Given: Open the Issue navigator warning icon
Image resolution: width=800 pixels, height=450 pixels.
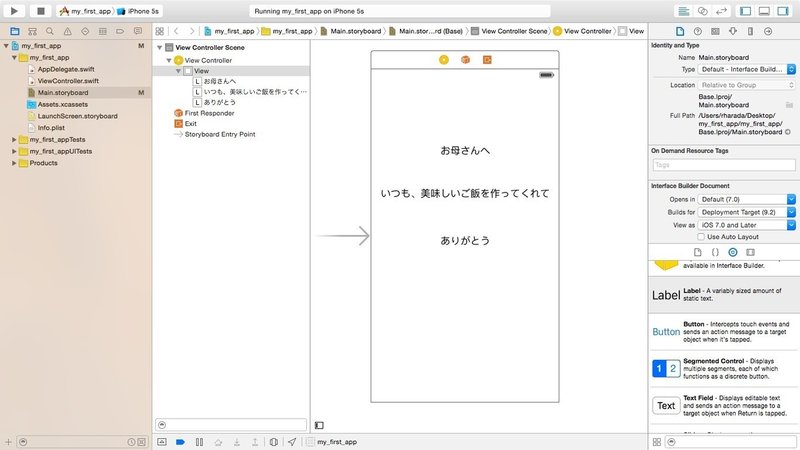Looking at the screenshot, I should pyautogui.click(x=67, y=31).
